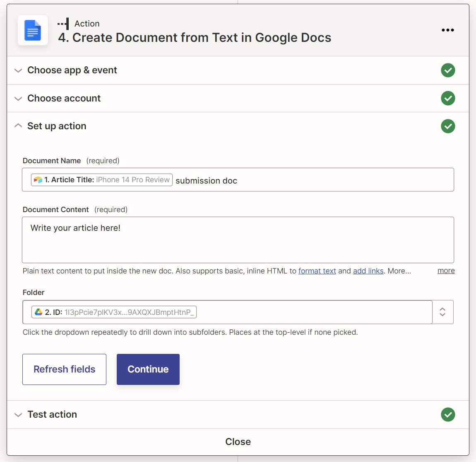Click the green checkmark for Choose app & event
Screen dimensions: 476x462
(448, 70)
